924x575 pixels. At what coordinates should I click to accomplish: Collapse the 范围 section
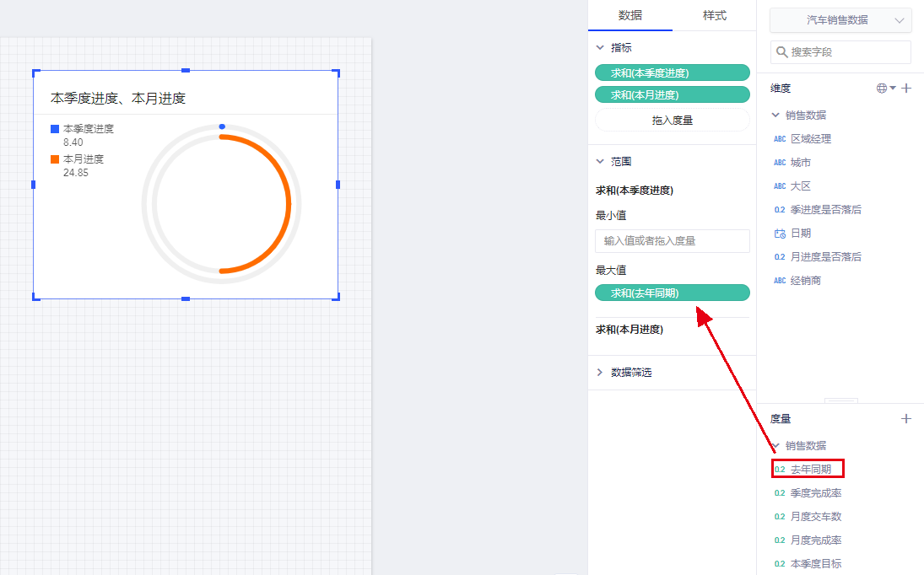tap(600, 161)
